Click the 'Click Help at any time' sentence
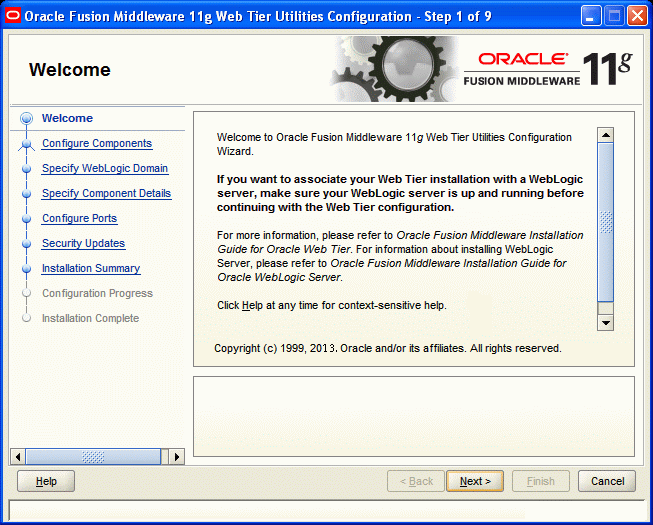This screenshot has height=525, width=653. point(332,305)
